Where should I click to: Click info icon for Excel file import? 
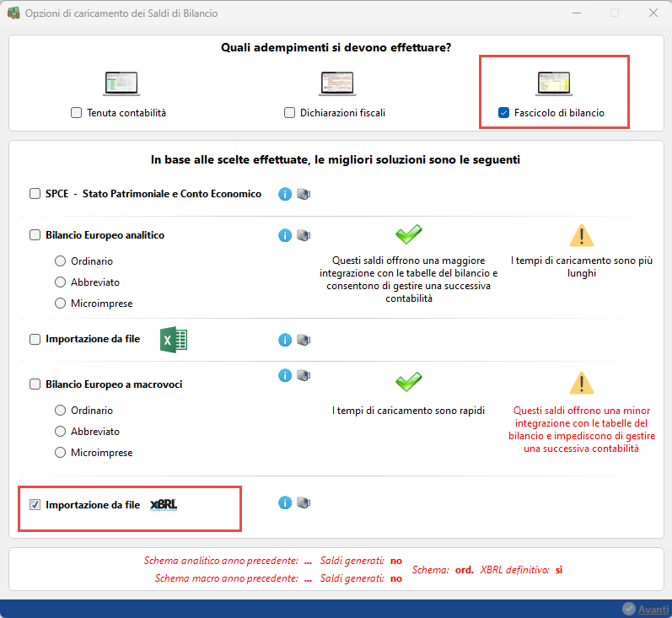click(285, 340)
